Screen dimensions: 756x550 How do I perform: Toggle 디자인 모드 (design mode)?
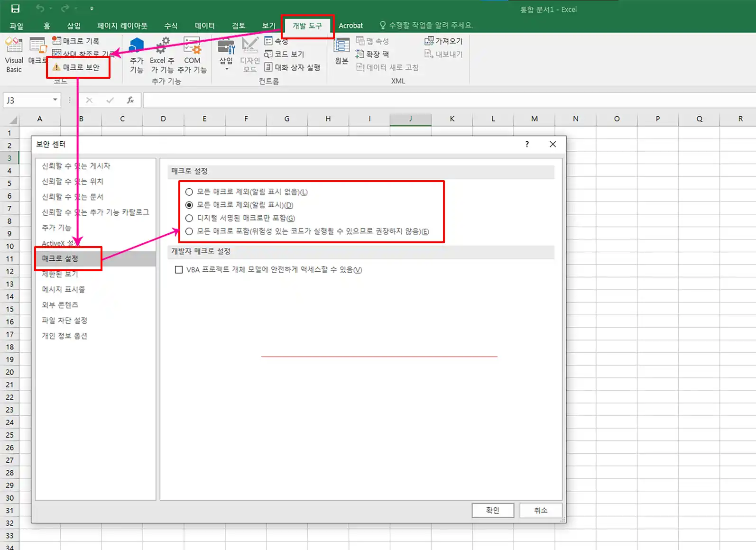250,55
